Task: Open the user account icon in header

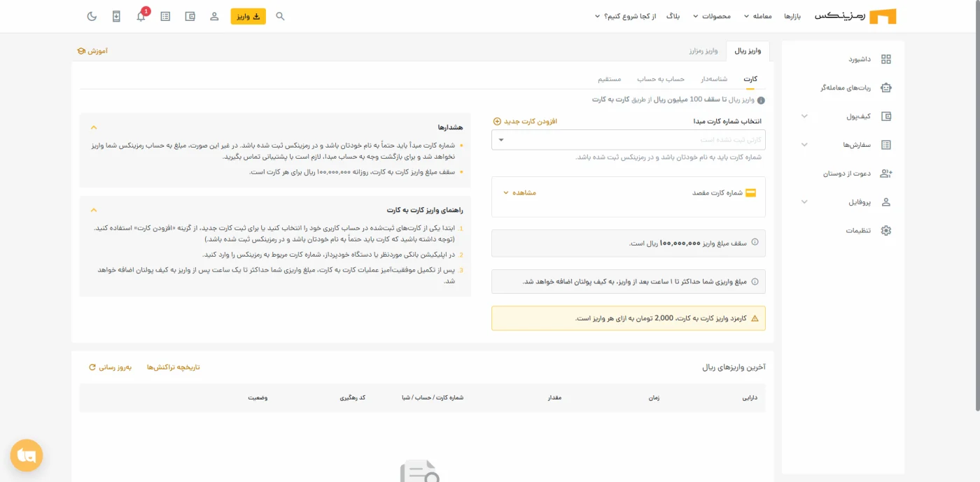Action: (214, 16)
